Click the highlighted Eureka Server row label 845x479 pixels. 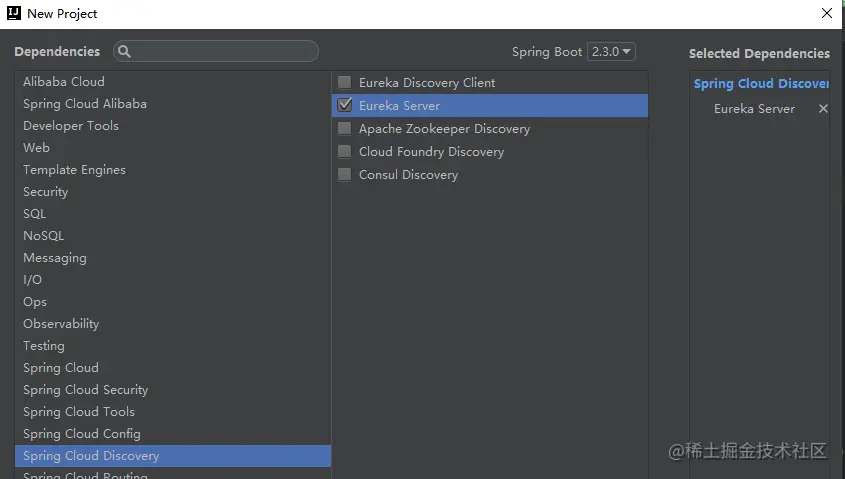coord(399,106)
